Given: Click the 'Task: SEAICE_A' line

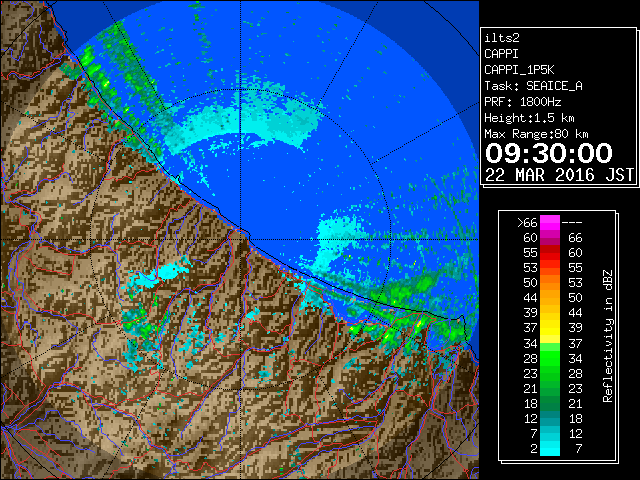Looking at the screenshot, I should pos(533,86).
